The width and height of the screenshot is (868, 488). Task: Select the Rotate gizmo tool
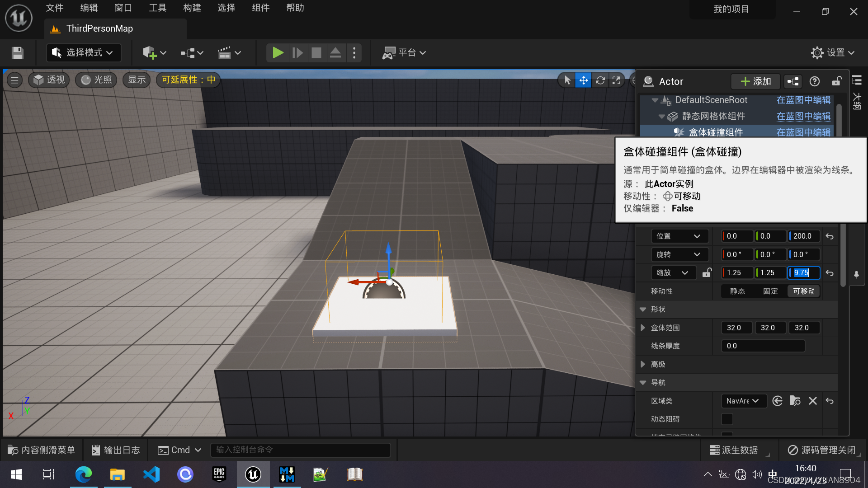pyautogui.click(x=600, y=80)
